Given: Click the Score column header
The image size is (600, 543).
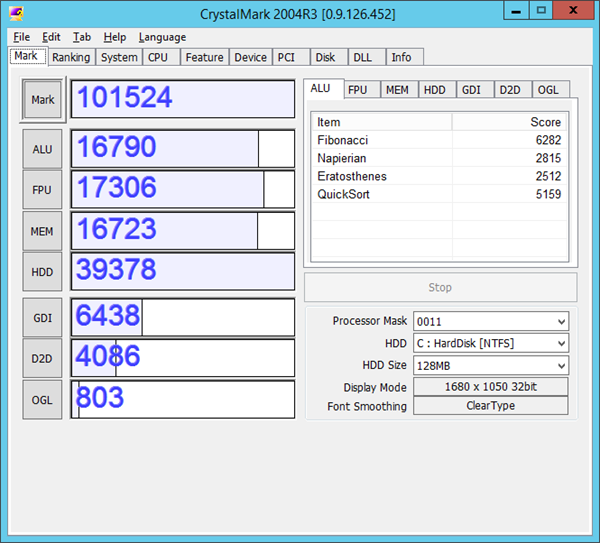Looking at the screenshot, I should [x=509, y=122].
